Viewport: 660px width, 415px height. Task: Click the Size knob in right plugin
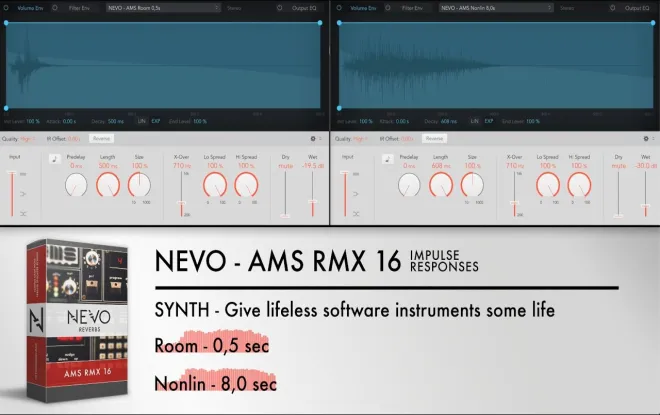[x=472, y=185]
